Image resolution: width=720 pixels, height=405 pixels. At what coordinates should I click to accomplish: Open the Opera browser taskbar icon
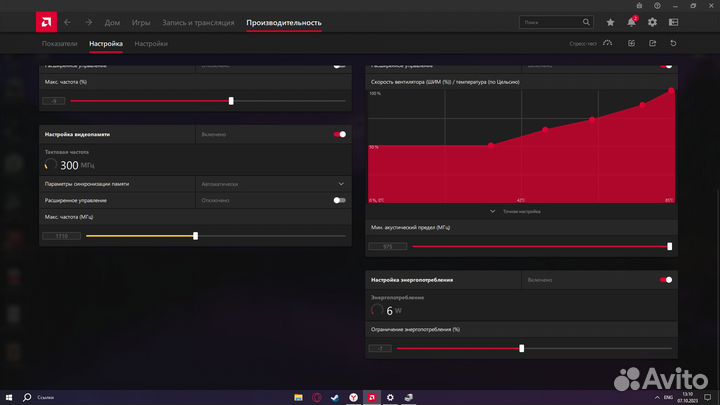[x=317, y=397]
